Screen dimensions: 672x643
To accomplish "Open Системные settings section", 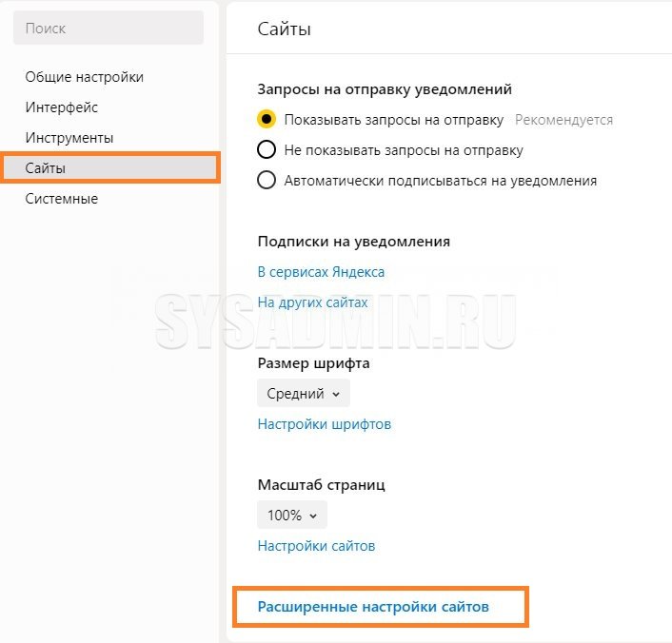I will pos(62,199).
